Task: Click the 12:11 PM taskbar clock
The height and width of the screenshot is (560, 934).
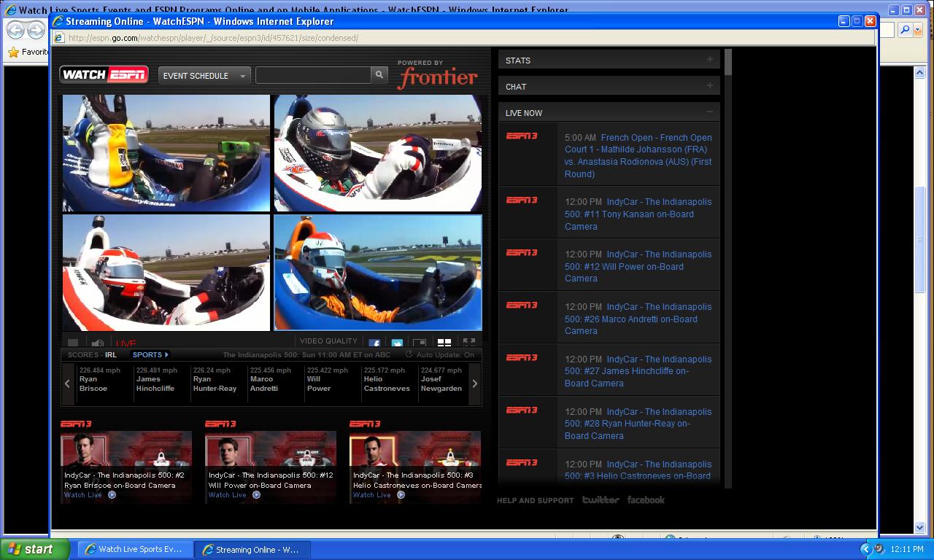Action: [x=907, y=549]
